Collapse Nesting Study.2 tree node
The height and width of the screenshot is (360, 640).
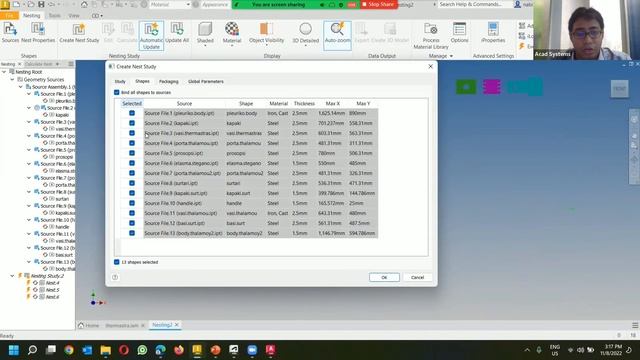[x=12, y=276]
